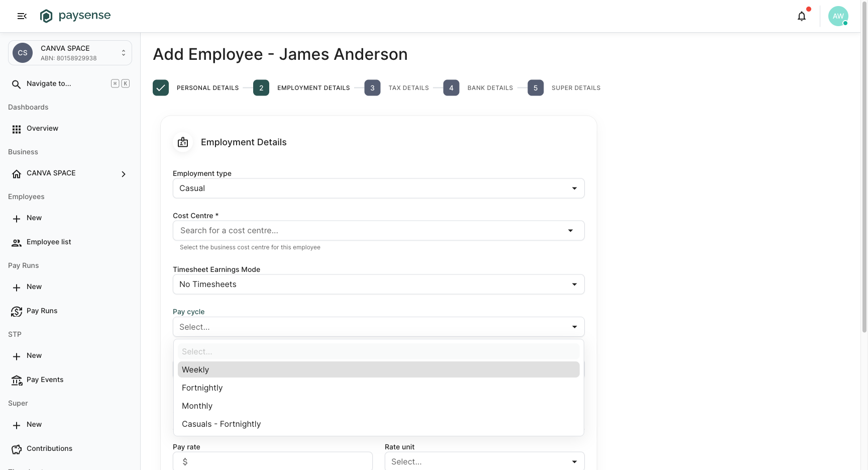The height and width of the screenshot is (470, 868).
Task: Click the Employment Details badge icon
Action: click(183, 142)
